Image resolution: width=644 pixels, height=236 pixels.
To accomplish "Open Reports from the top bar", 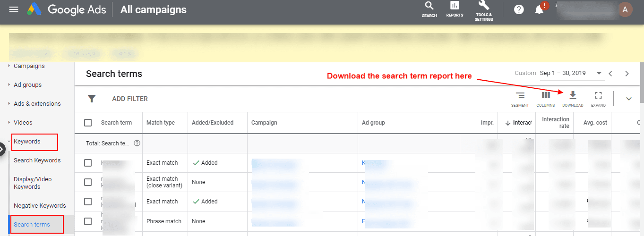I will pos(455,9).
